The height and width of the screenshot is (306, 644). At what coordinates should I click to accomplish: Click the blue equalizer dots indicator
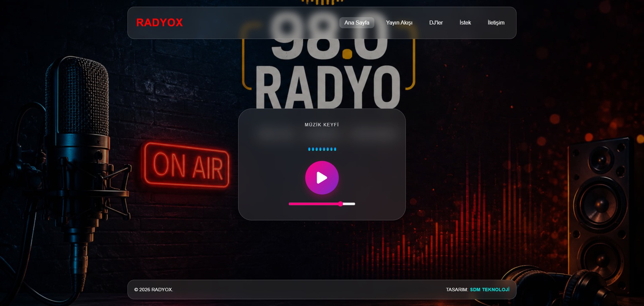[322, 149]
